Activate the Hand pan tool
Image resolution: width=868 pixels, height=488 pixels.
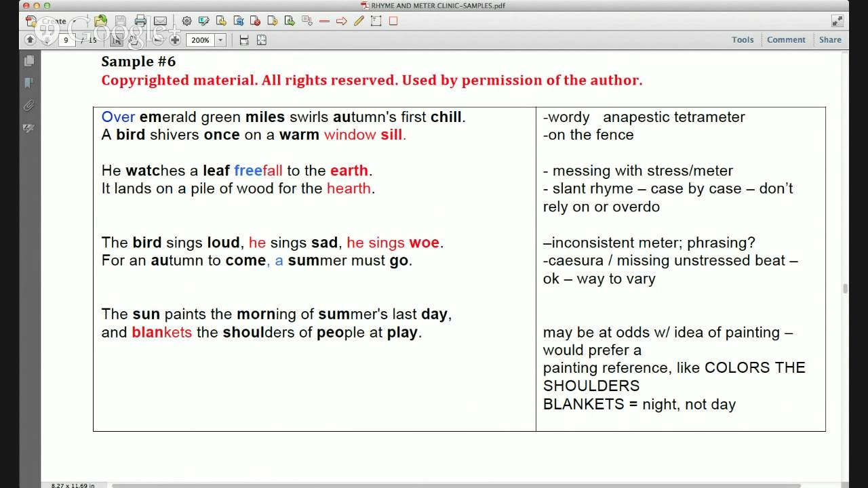[x=134, y=40]
